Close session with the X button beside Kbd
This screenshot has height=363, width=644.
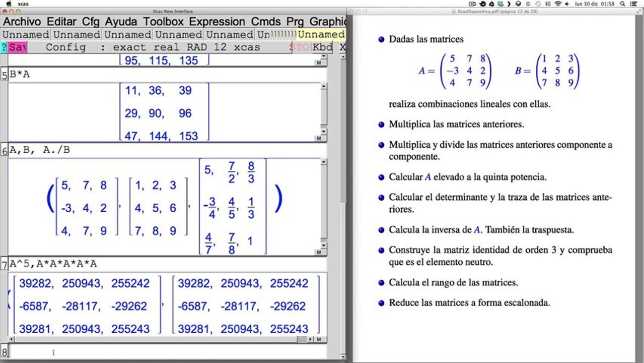342,47
